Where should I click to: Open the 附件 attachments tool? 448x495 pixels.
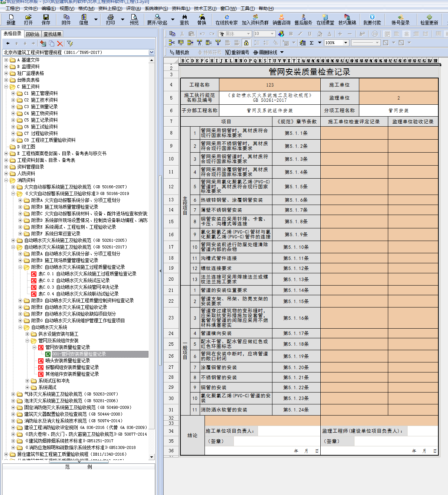pos(66,19)
